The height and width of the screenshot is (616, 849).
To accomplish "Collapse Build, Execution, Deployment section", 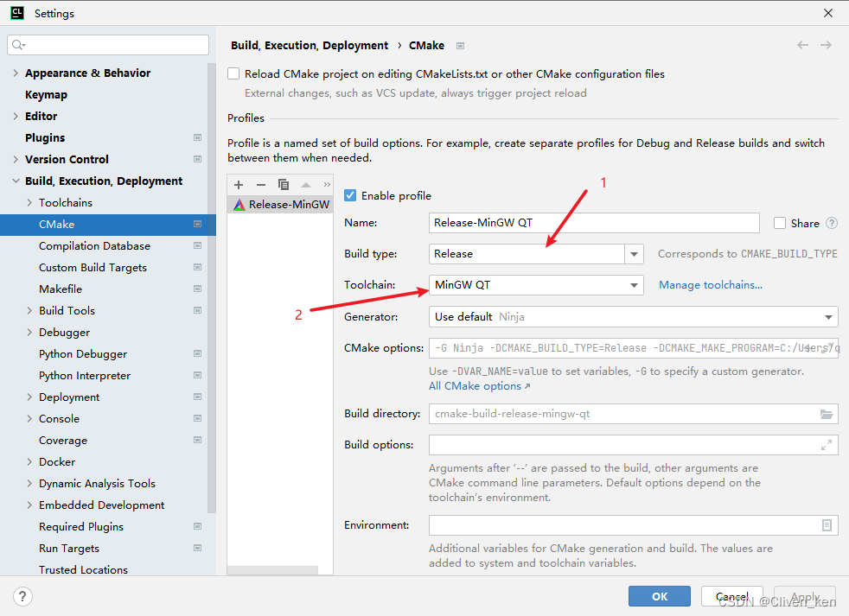I will pos(16,181).
